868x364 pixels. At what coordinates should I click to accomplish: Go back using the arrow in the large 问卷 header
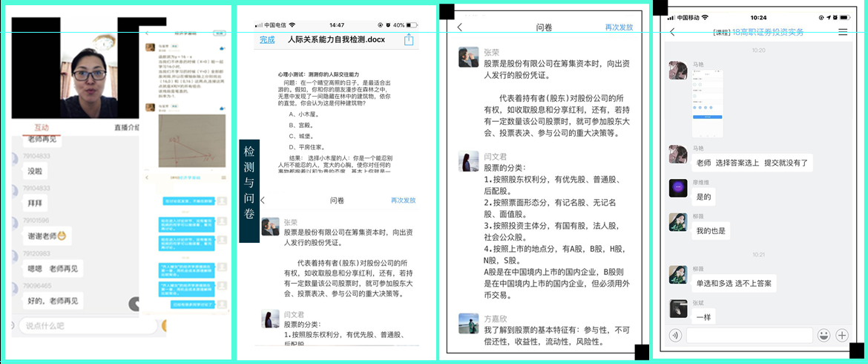(459, 27)
